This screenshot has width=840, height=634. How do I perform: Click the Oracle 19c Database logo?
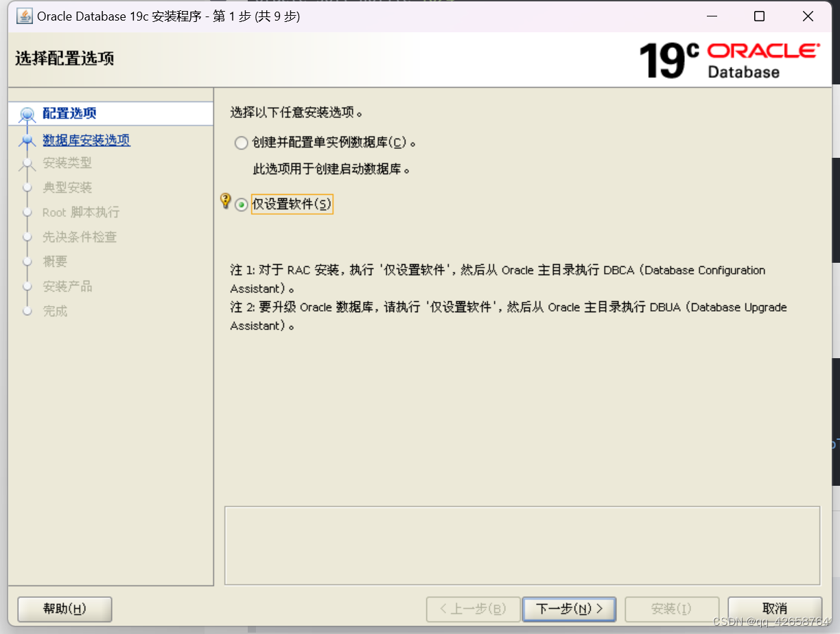730,60
